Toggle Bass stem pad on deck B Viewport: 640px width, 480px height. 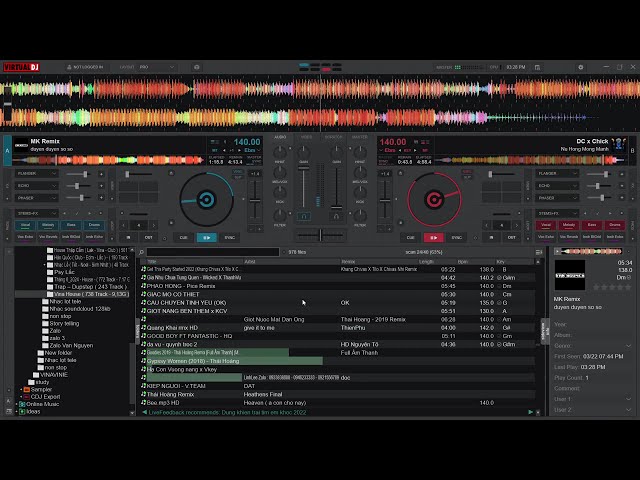[592, 225]
